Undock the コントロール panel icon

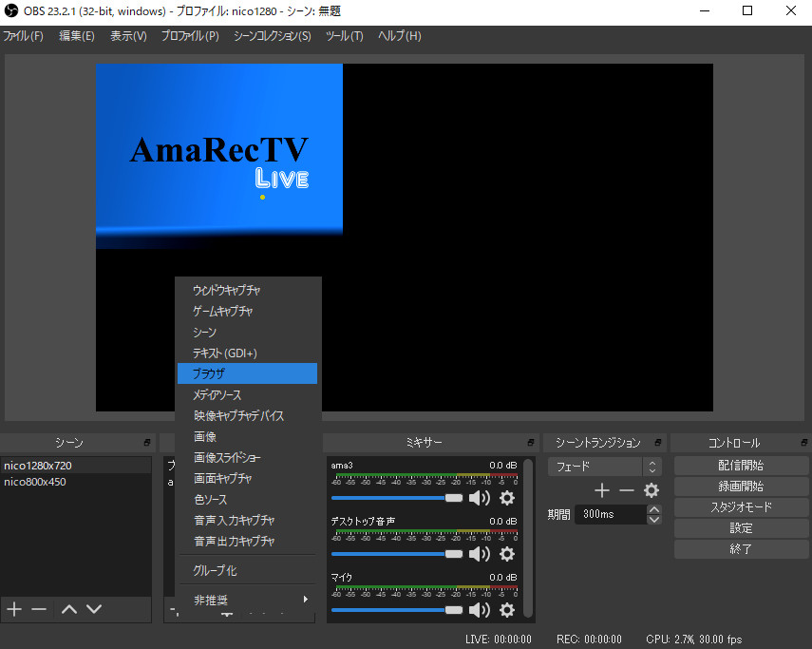pyautogui.click(x=803, y=443)
